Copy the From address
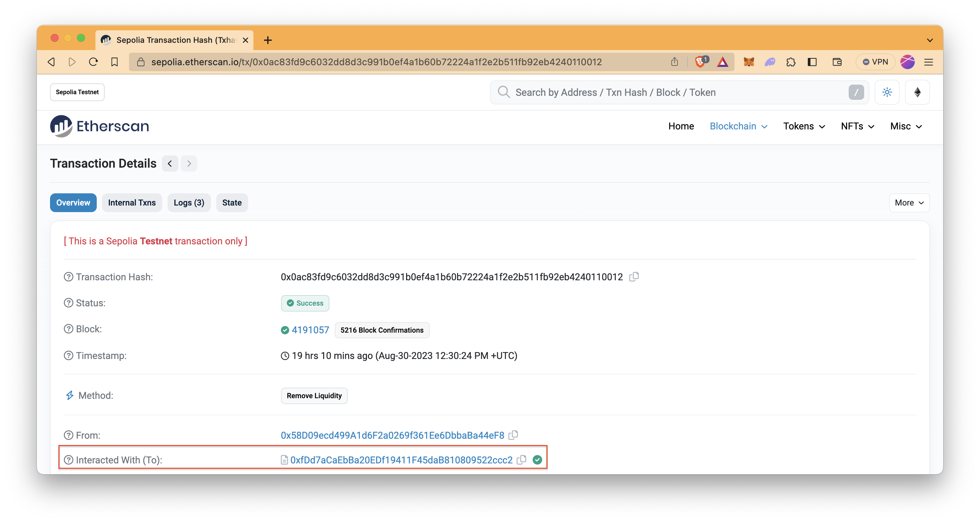This screenshot has height=523, width=980. pos(513,435)
